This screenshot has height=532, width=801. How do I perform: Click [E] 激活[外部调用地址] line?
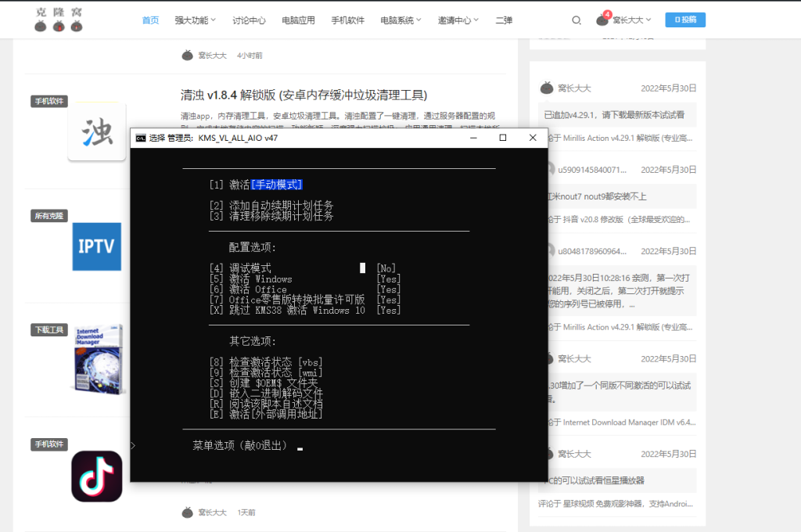coord(266,414)
